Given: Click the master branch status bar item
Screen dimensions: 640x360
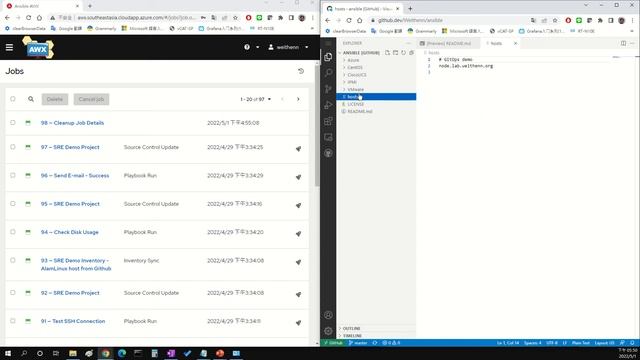Looking at the screenshot, I should [358, 343].
